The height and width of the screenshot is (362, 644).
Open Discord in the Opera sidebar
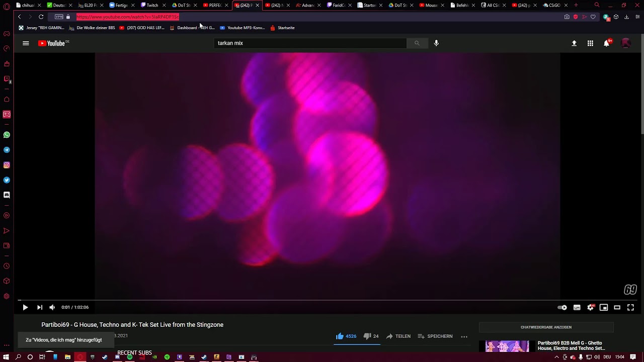tap(7, 195)
